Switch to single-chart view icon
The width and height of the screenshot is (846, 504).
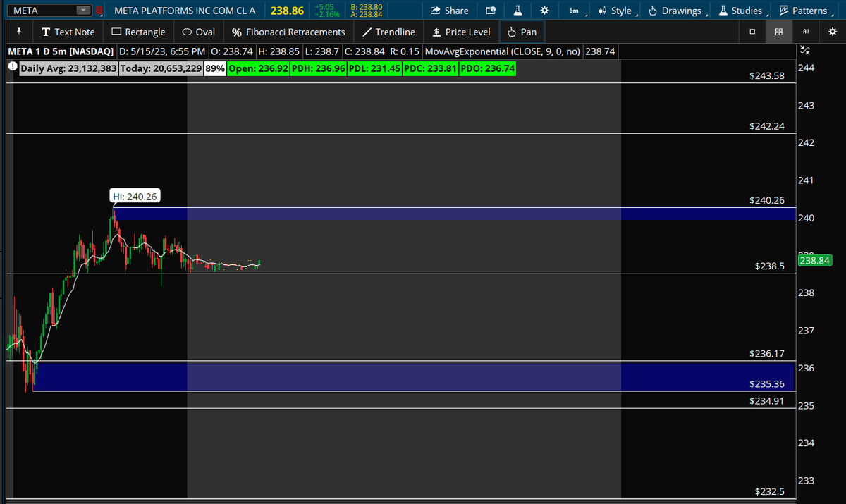(752, 32)
